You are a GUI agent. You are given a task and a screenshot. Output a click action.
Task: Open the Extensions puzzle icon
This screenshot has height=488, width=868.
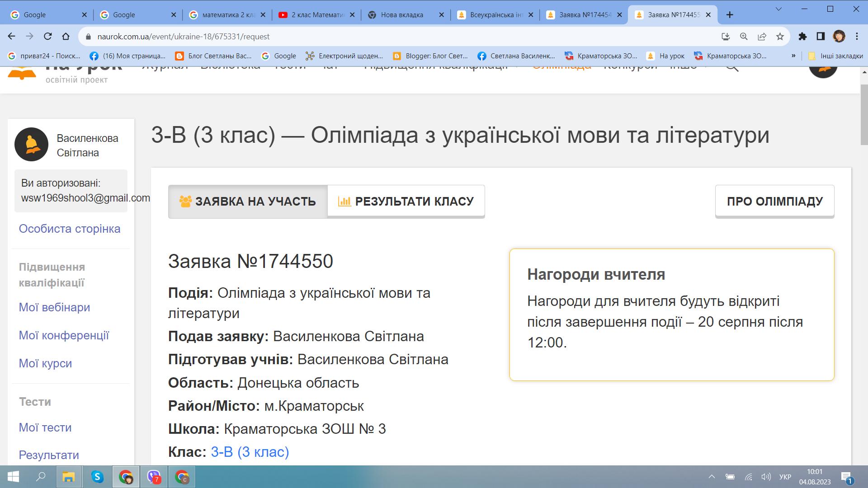tap(802, 37)
